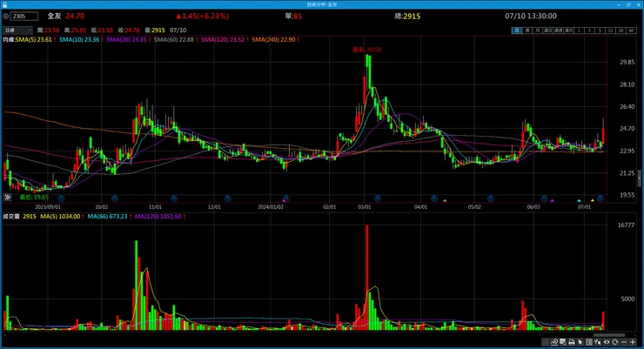644x349 pixels.
Task: Select the 60 minute timeframe button
Action: click(x=631, y=30)
